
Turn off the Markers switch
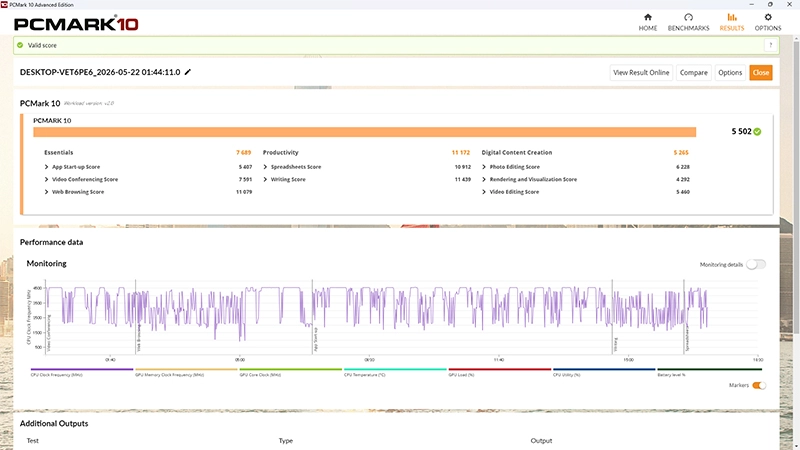759,385
